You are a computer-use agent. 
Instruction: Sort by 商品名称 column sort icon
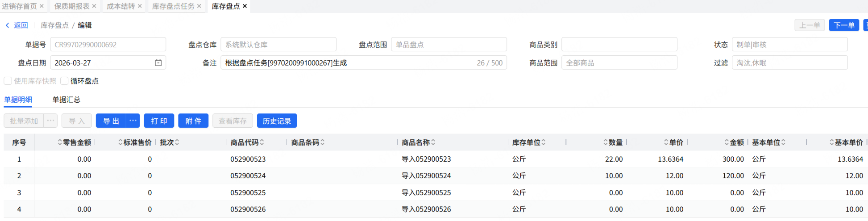[433, 142]
